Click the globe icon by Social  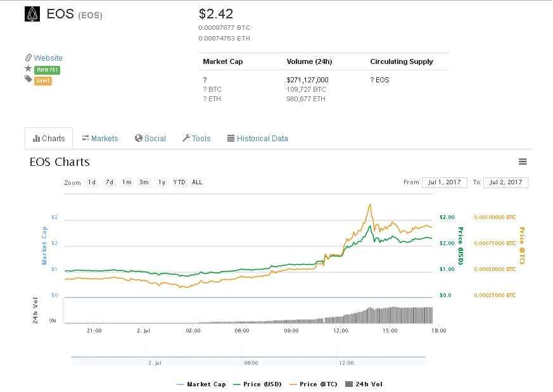tap(139, 138)
